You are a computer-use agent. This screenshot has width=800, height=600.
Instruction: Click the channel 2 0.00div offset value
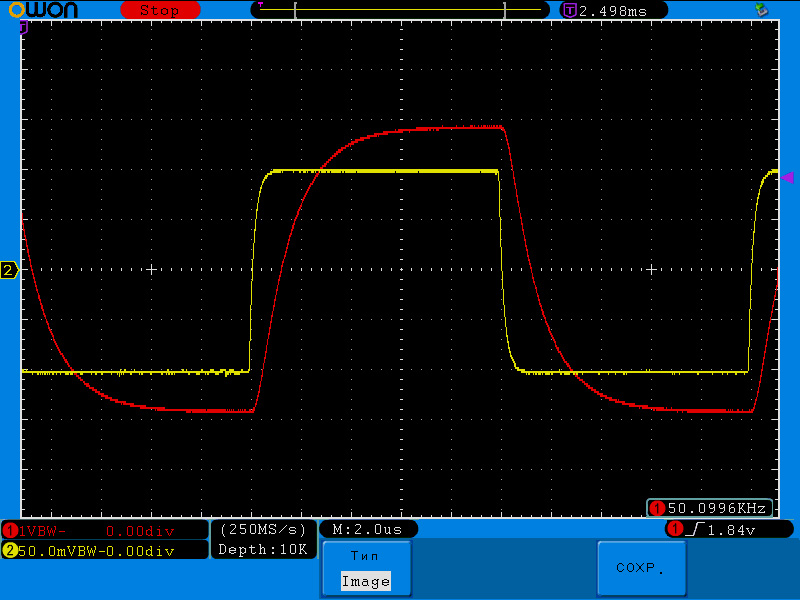140,551
